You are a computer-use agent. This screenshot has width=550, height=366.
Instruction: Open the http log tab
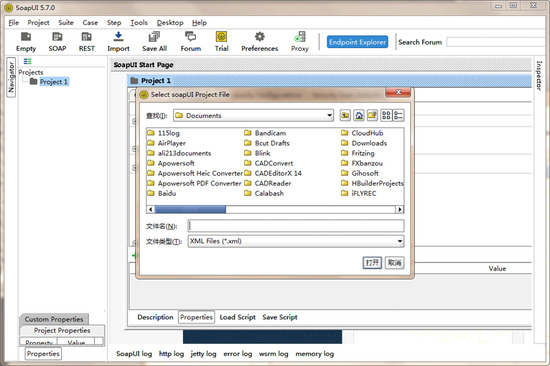tap(171, 354)
